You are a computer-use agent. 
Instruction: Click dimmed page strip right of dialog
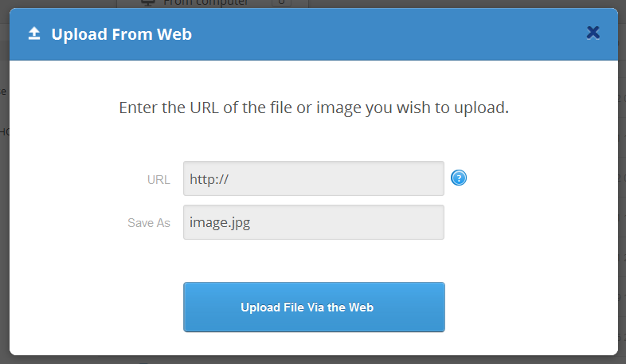(622, 199)
